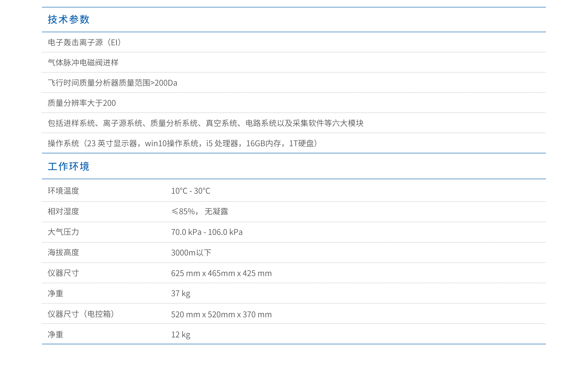Select the ≤85%，无凝露 value
Screen dimensions: 588x376
pos(200,211)
